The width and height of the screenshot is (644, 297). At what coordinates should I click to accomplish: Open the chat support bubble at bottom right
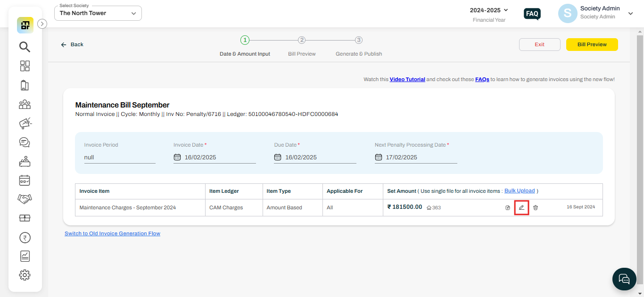pyautogui.click(x=624, y=279)
